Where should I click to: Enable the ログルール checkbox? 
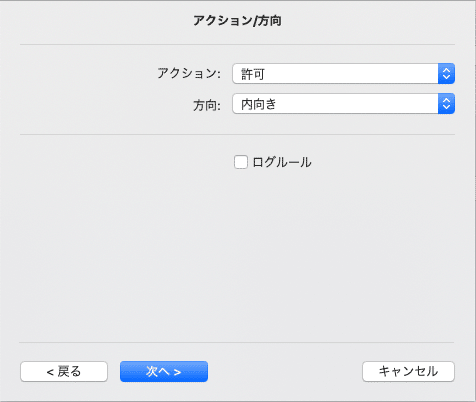click(x=241, y=162)
